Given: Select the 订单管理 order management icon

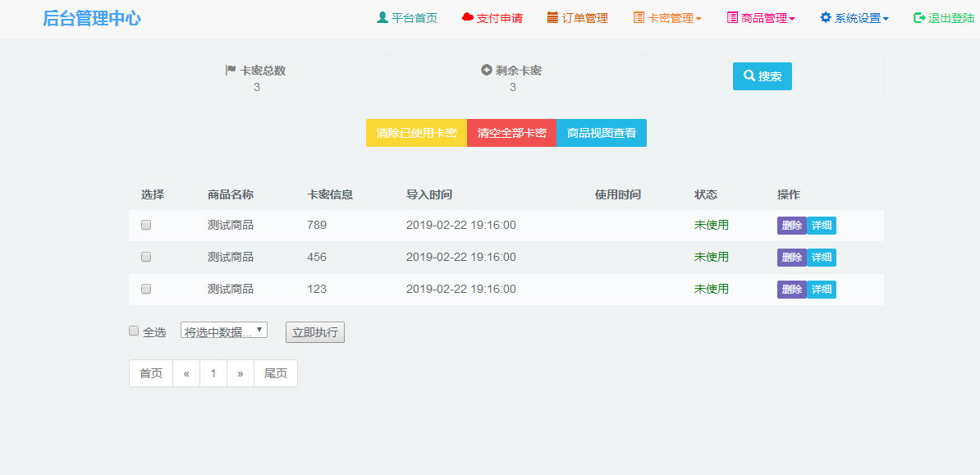Looking at the screenshot, I should click(552, 17).
